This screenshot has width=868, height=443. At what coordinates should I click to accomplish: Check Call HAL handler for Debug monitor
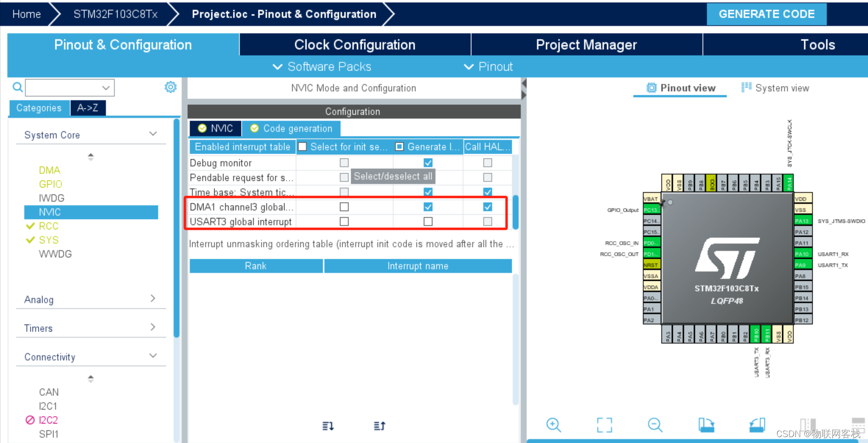click(487, 163)
